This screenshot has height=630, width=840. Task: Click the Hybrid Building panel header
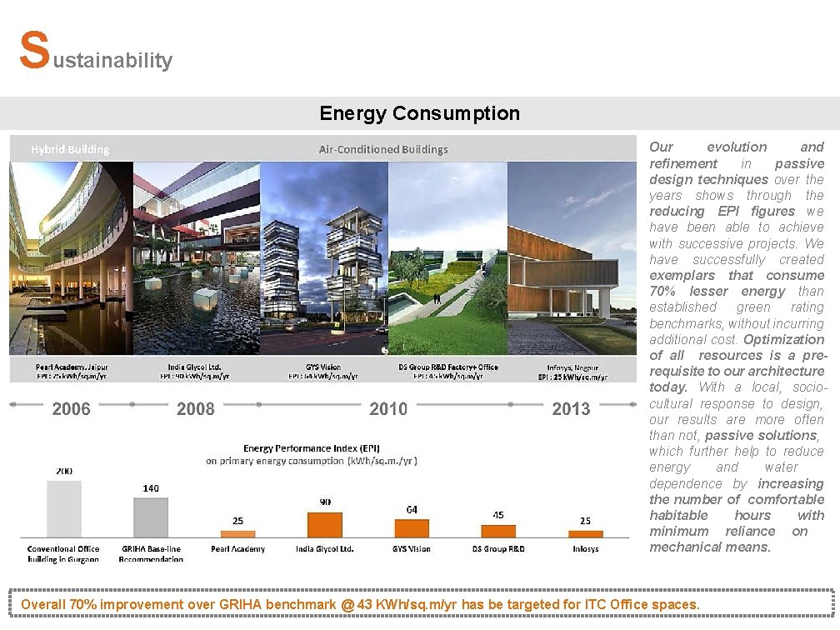coord(70,148)
